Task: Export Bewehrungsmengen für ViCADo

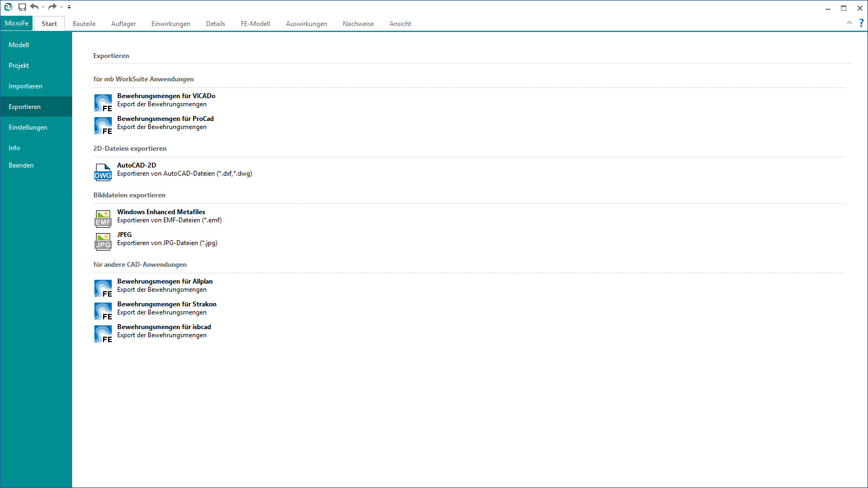Action: coord(166,96)
